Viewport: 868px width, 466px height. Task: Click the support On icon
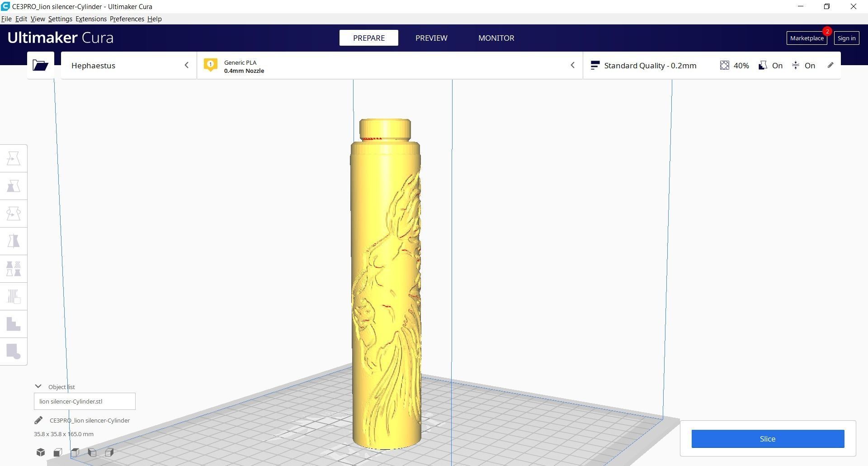tap(763, 66)
